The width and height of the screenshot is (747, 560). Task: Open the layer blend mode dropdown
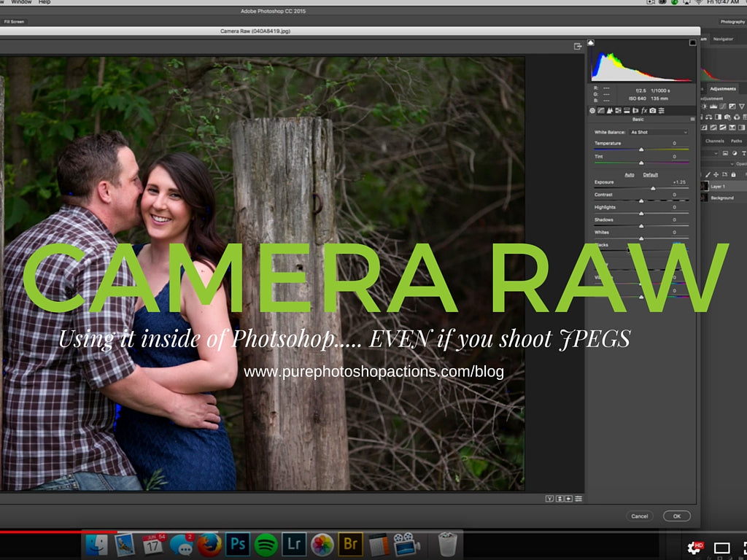click(x=718, y=164)
